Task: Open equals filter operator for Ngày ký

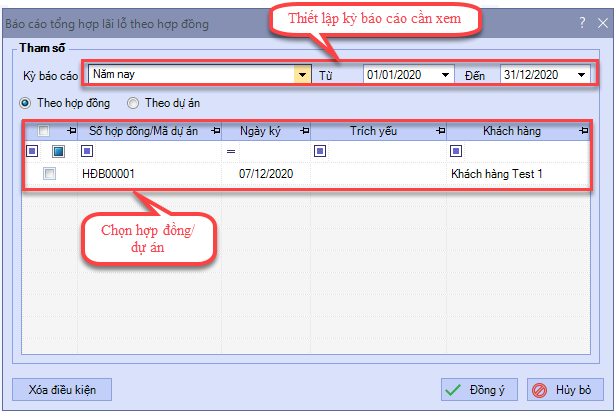Action: [231, 151]
